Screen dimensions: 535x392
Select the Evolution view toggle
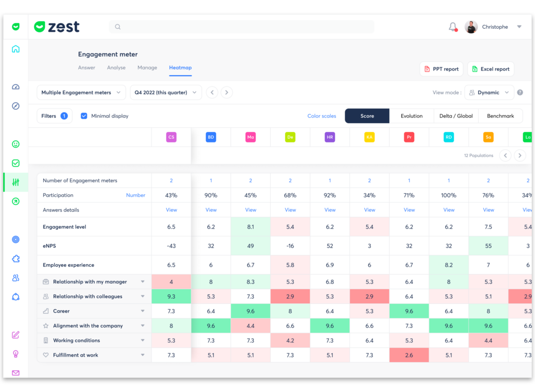[x=411, y=116]
